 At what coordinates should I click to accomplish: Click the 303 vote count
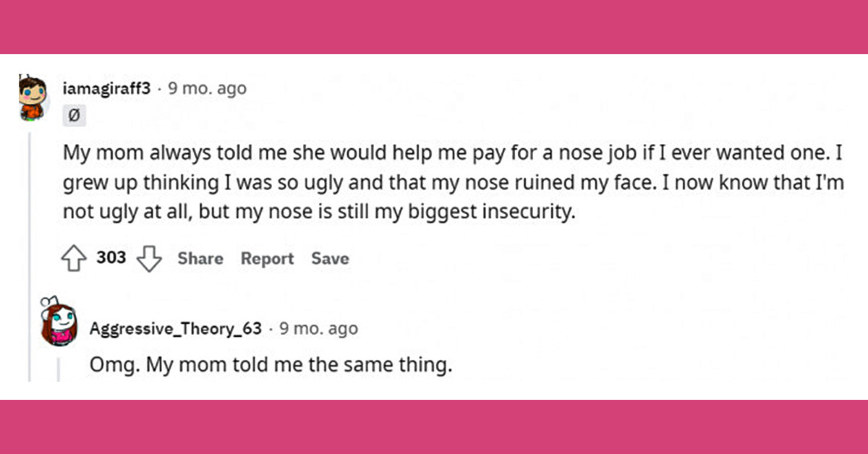[x=112, y=257]
